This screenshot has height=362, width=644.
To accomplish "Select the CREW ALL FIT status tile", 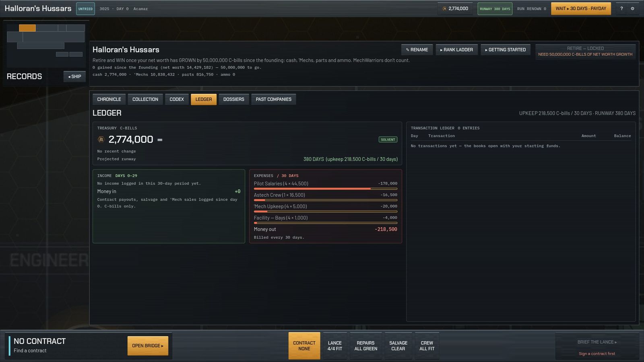I will point(427,346).
